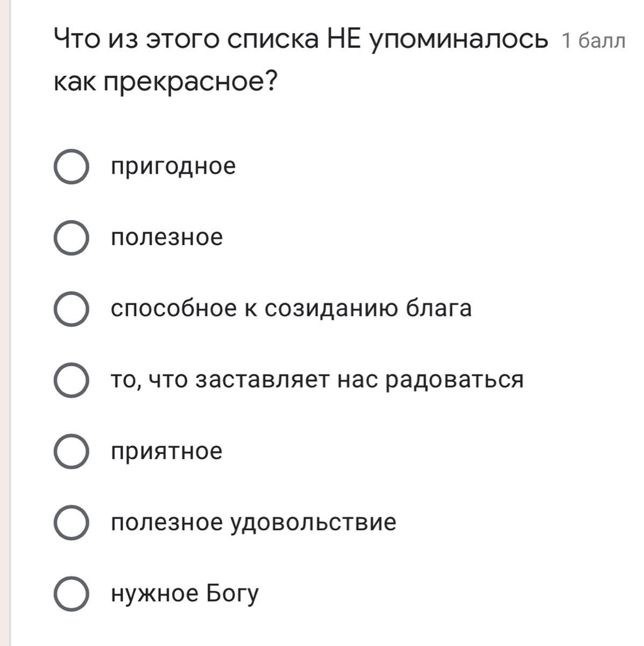
Task: Pick the 'нужное Богу' radio circle
Action: pos(71,594)
